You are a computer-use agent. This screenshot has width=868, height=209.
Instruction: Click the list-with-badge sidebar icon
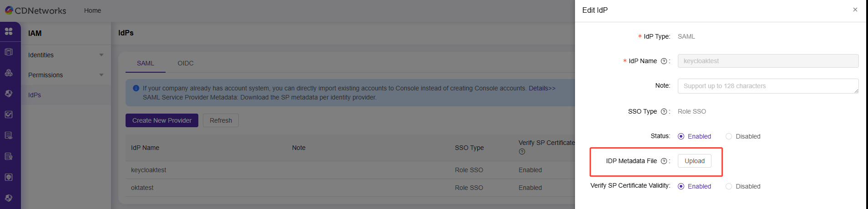[x=9, y=156]
